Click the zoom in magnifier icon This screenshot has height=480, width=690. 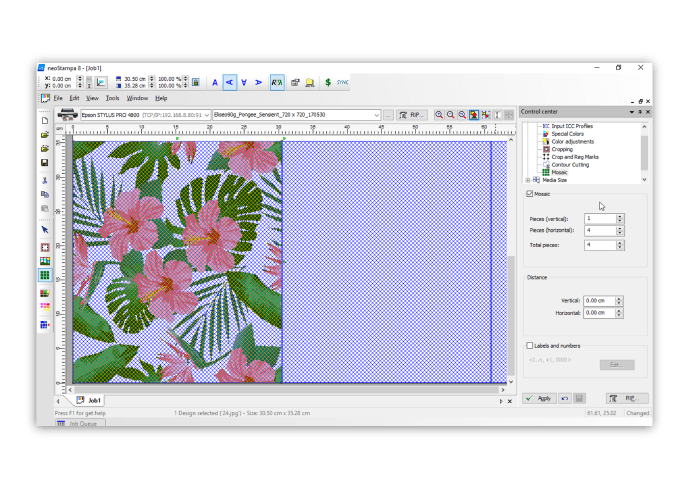439,115
